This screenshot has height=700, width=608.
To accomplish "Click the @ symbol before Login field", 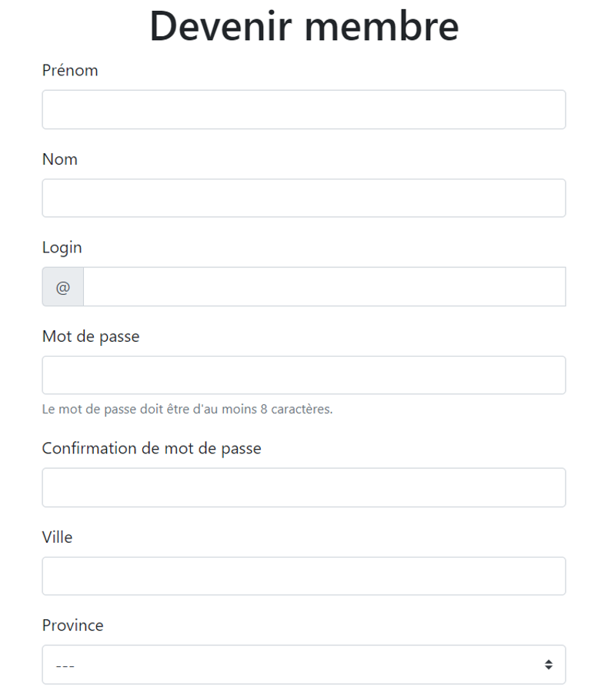I will (x=63, y=287).
